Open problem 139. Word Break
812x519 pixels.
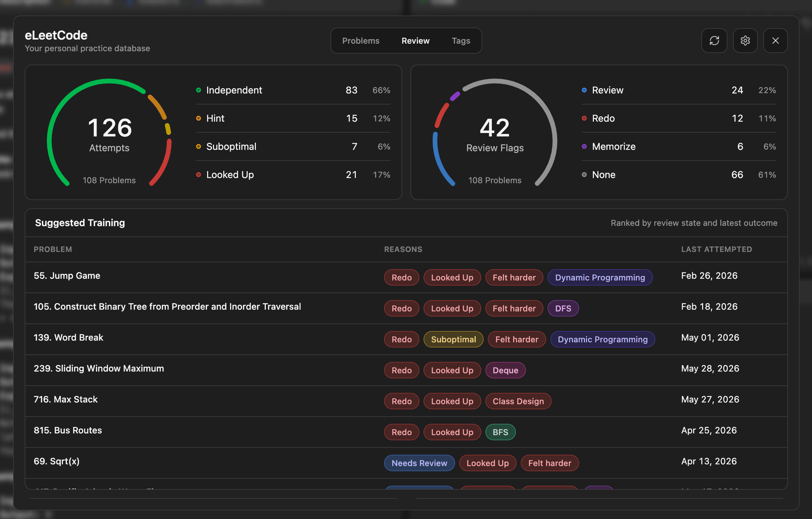point(68,338)
